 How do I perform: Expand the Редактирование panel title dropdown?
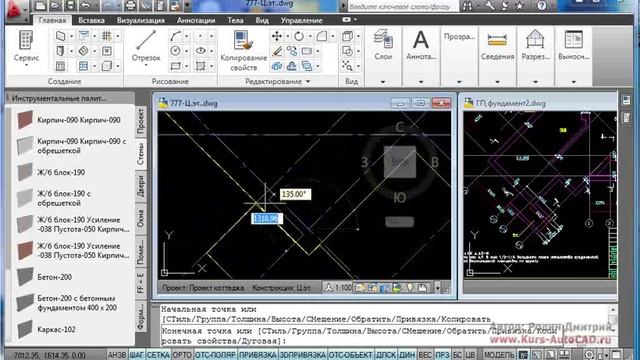coord(308,82)
